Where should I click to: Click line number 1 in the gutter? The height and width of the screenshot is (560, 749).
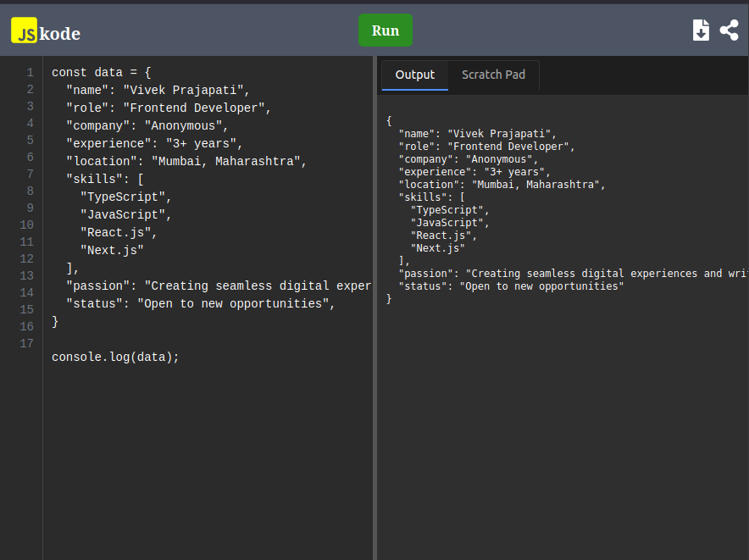[30, 73]
